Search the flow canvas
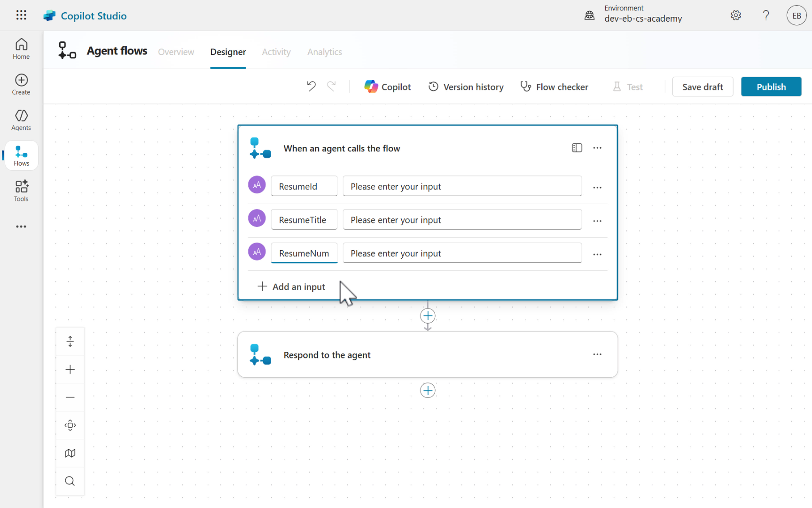 tap(70, 481)
